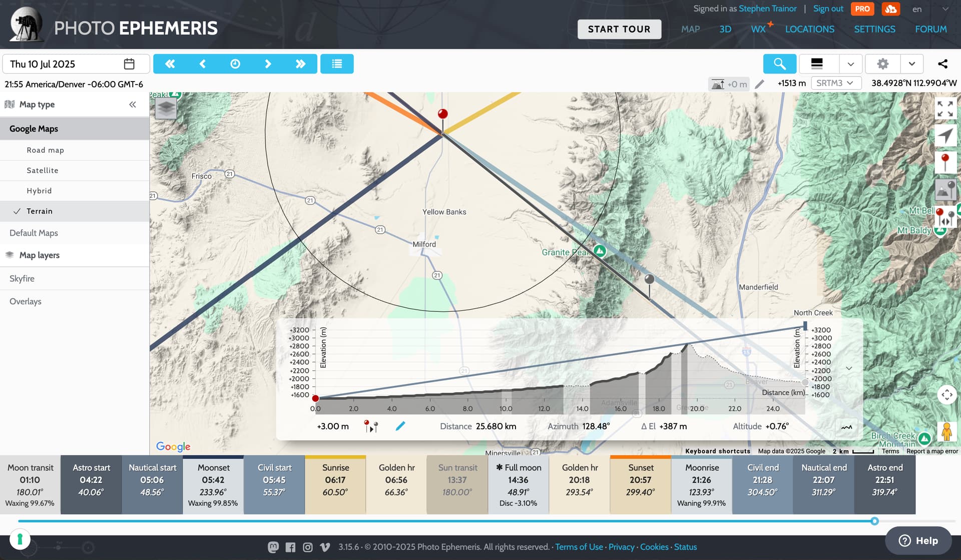Image resolution: width=961 pixels, height=560 pixels.
Task: Select the Sunset 20:57 event tile
Action: point(641,484)
